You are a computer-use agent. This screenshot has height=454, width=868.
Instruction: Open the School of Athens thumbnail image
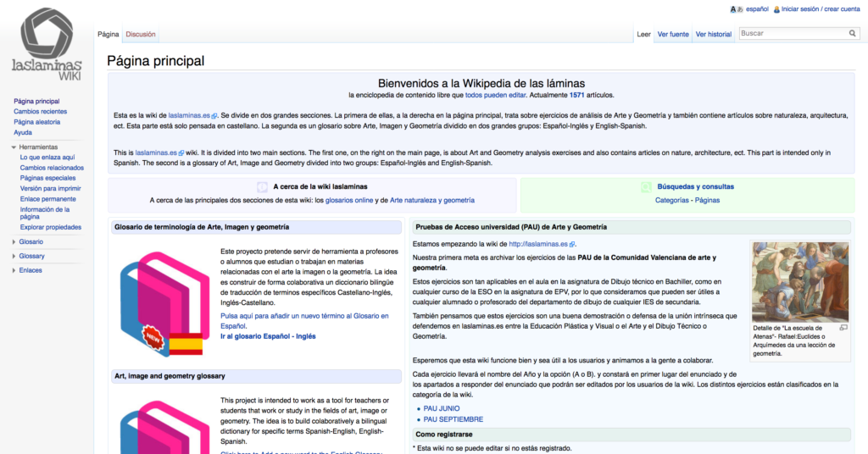coord(799,282)
